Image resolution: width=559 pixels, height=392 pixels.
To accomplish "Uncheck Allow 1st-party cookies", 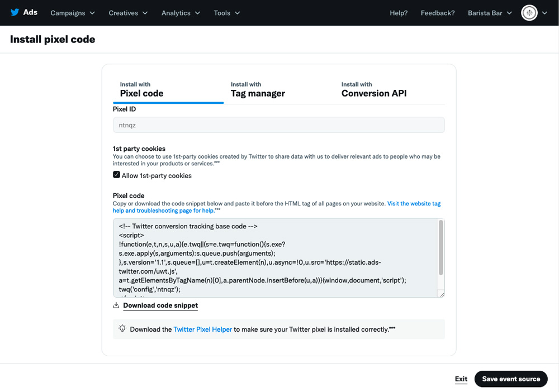I will click(x=116, y=174).
